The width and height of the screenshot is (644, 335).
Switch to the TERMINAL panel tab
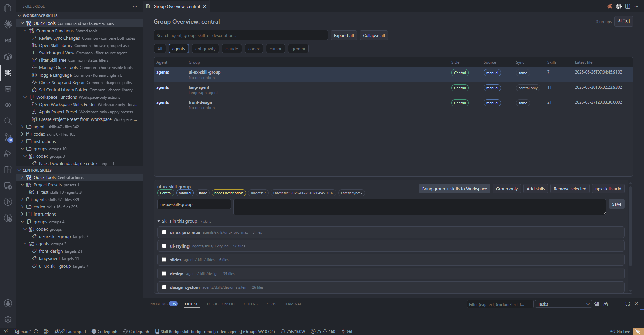coord(293,304)
